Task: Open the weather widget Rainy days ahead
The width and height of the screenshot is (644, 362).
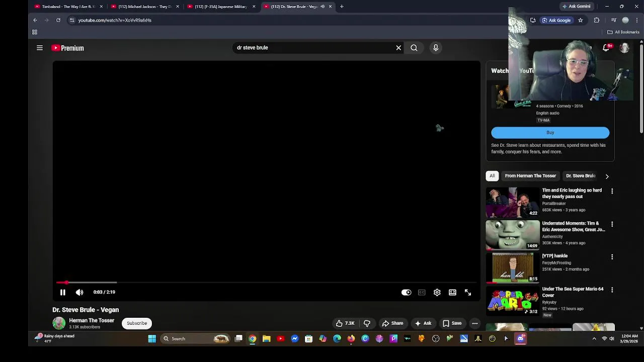Action: click(55, 339)
